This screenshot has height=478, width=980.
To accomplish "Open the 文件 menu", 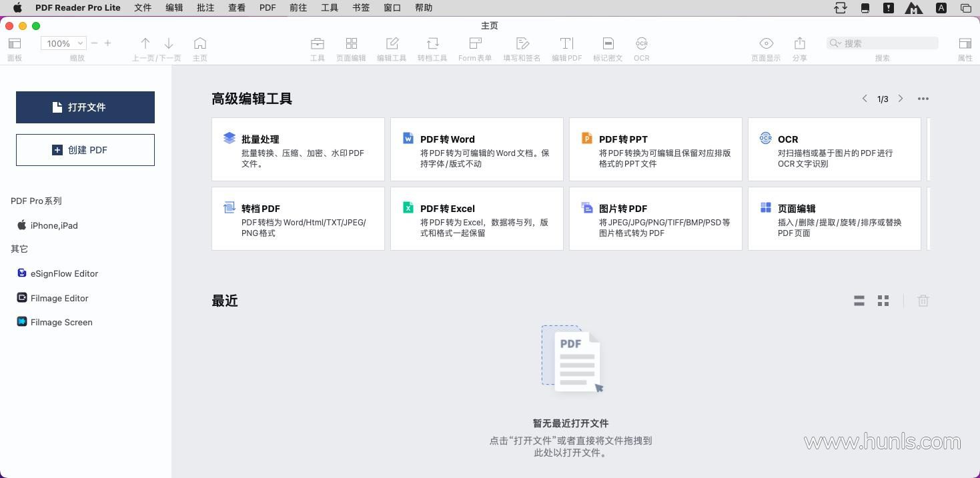I will tap(143, 8).
